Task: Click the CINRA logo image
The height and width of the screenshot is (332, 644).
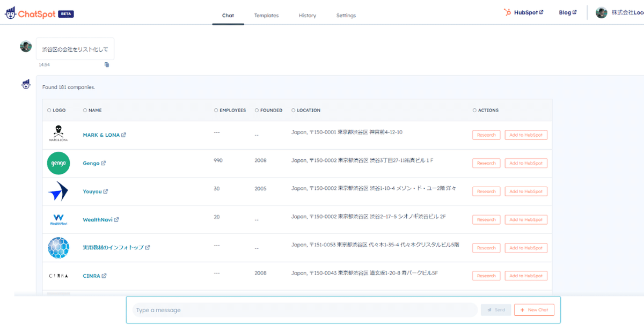Action: [58, 276]
